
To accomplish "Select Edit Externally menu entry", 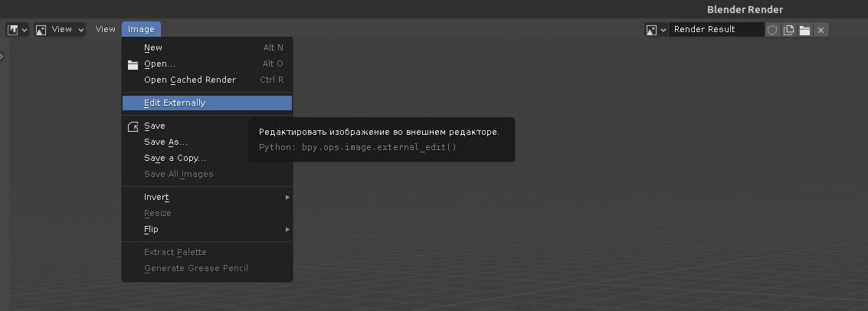I will 207,103.
